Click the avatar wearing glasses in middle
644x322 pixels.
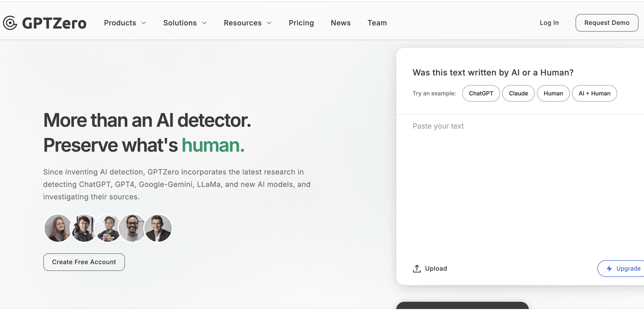coord(132,228)
